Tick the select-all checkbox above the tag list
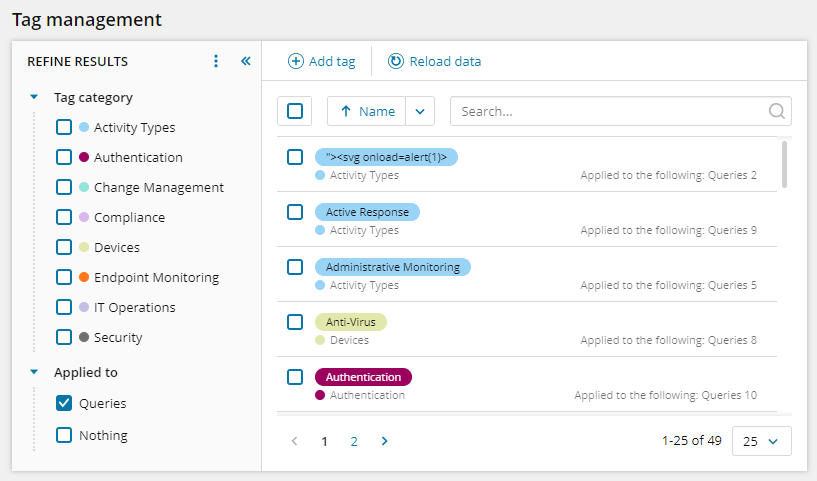This screenshot has height=481, width=817. [295, 111]
